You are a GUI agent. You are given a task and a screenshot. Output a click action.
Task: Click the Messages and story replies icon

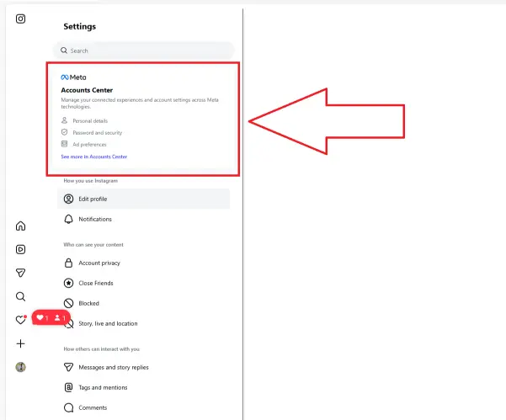pyautogui.click(x=68, y=367)
